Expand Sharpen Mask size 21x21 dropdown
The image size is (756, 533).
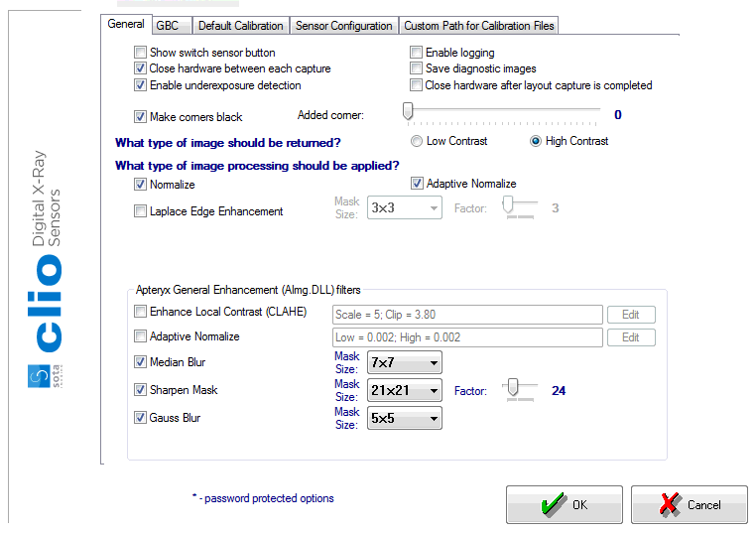(x=404, y=391)
